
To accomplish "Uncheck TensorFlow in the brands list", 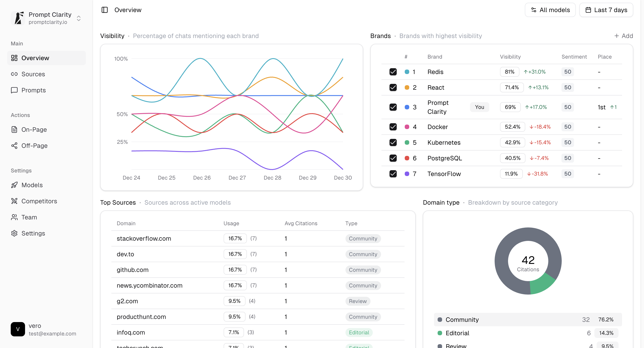I will [393, 174].
